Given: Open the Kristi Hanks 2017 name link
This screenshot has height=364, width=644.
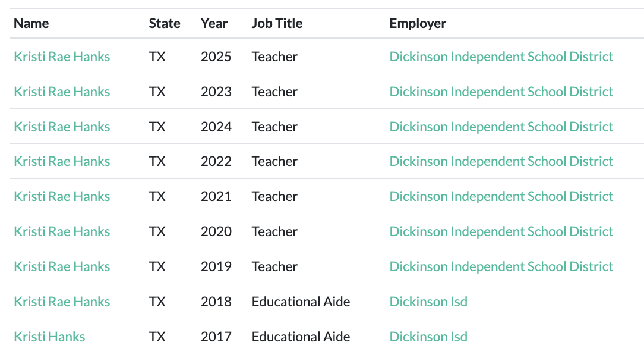Looking at the screenshot, I should 49,337.
